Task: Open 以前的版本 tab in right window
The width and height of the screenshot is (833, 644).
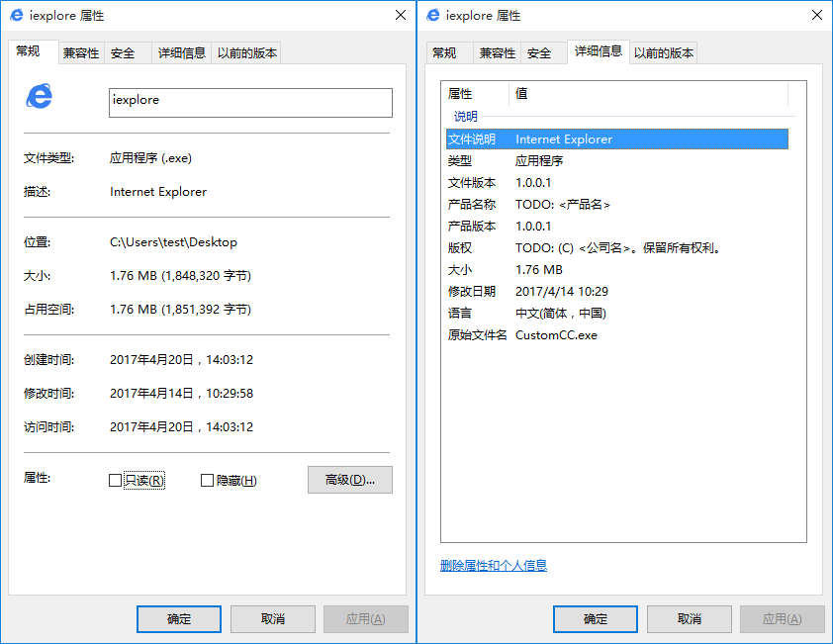Action: [663, 53]
